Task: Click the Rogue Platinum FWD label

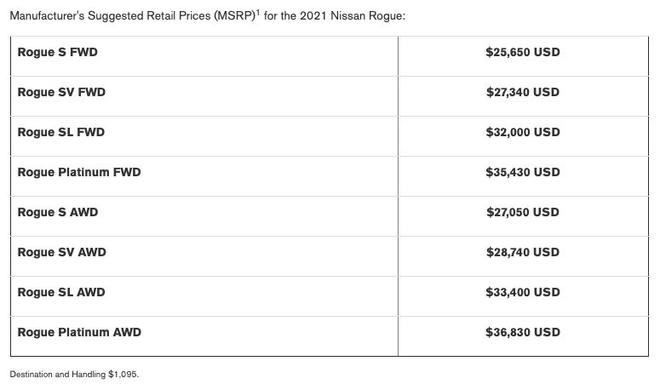Action: tap(79, 172)
